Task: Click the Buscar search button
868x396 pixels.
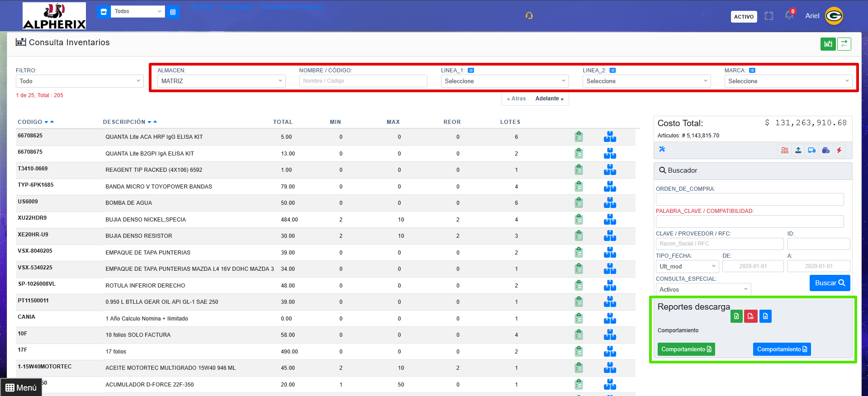Action: (x=830, y=283)
